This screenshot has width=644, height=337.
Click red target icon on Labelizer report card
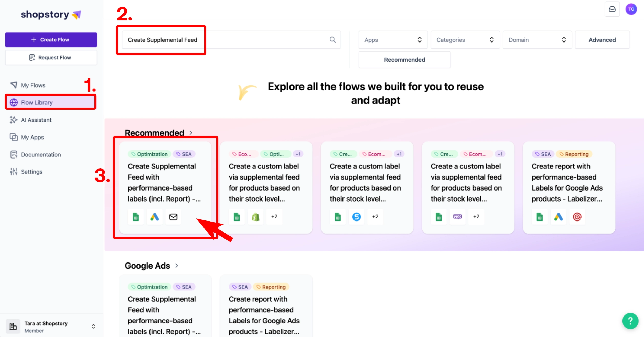pyautogui.click(x=577, y=217)
